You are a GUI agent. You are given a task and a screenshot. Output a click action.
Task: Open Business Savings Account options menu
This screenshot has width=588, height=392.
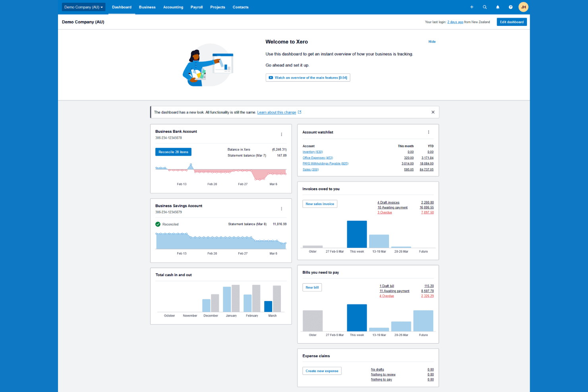(281, 209)
